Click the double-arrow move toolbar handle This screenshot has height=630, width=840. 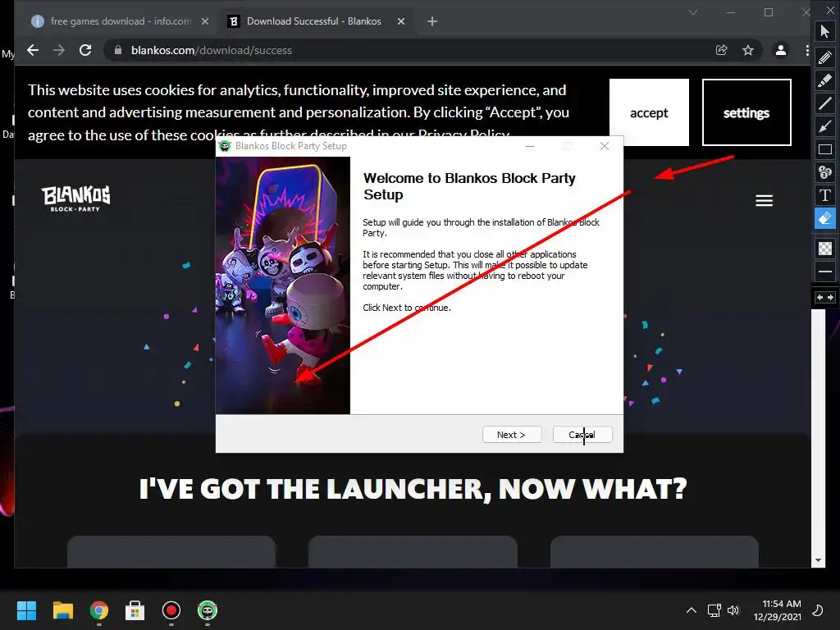pos(825,297)
